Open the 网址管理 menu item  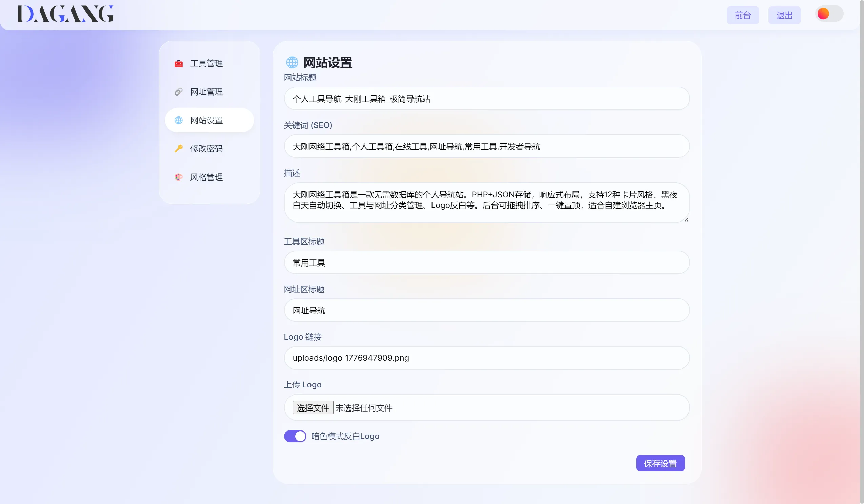coord(209,92)
